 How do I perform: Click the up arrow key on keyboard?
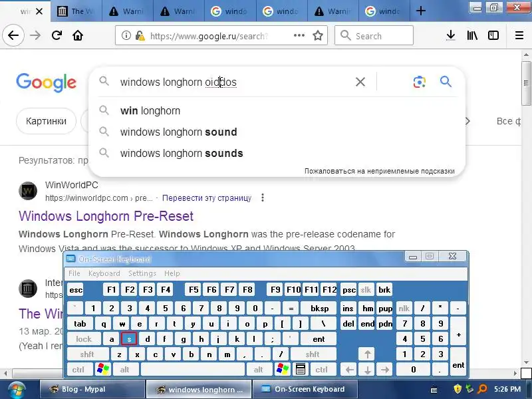[368, 354]
